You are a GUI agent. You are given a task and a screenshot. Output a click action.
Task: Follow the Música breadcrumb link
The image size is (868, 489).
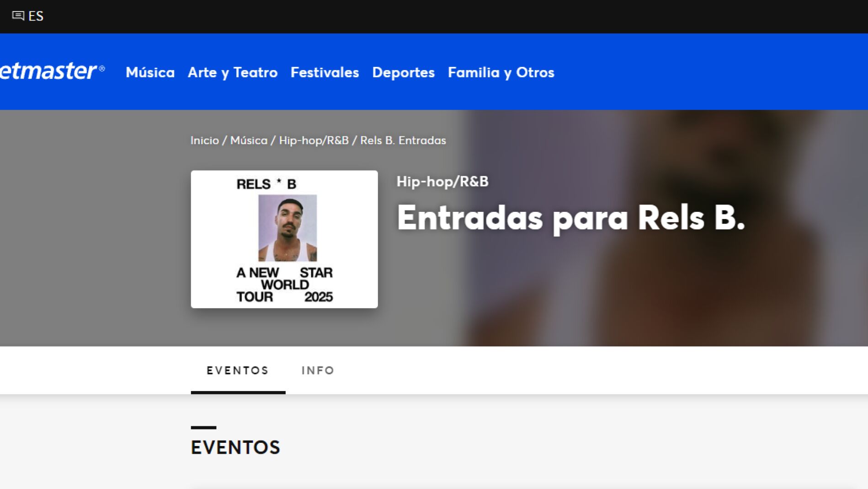tap(249, 140)
